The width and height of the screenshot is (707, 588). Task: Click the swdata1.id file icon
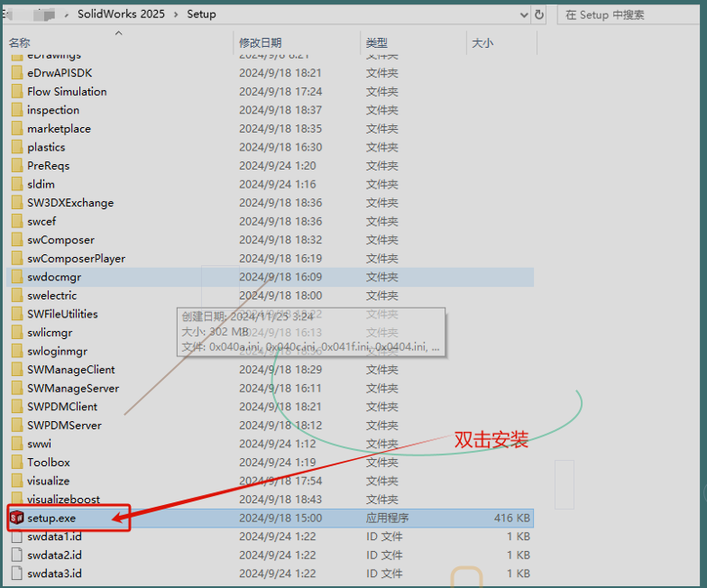[x=17, y=536]
